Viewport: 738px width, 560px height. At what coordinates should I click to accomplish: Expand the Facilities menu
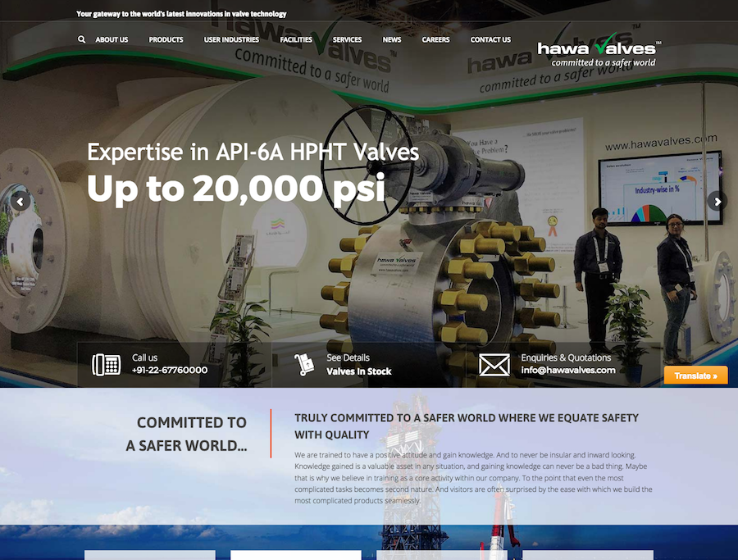(296, 39)
